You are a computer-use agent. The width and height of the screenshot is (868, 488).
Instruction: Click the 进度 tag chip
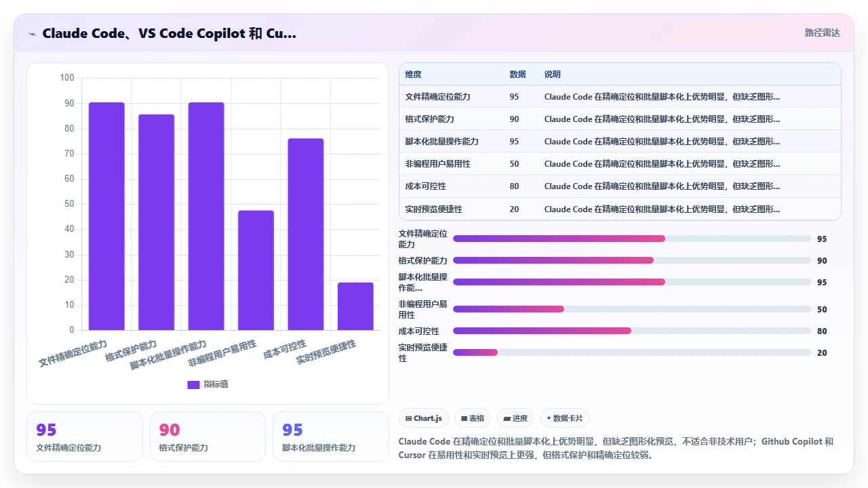click(515, 418)
